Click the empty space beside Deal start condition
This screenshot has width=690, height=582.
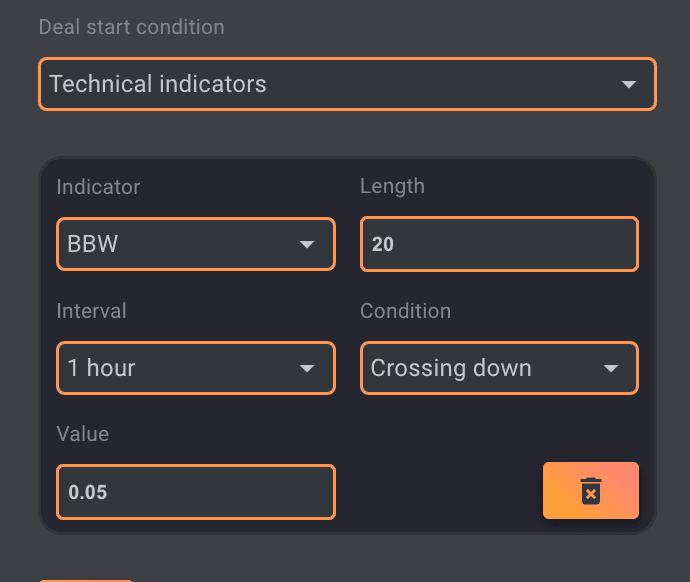450,27
